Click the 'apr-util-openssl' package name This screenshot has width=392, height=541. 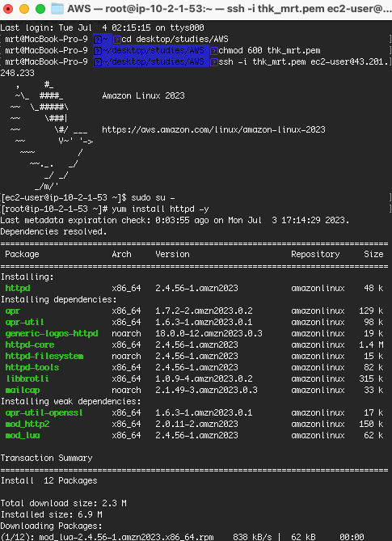[x=44, y=412]
